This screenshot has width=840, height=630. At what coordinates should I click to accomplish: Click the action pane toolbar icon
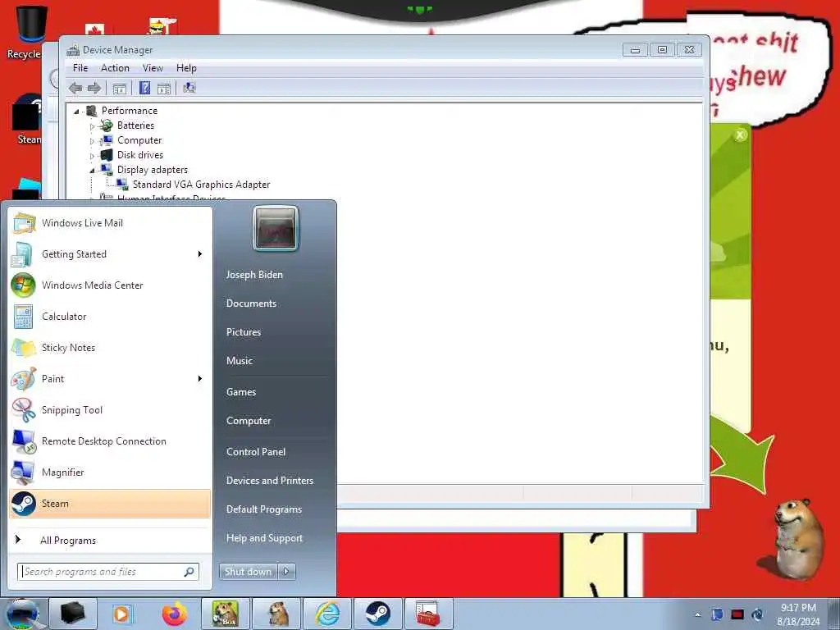(x=164, y=89)
